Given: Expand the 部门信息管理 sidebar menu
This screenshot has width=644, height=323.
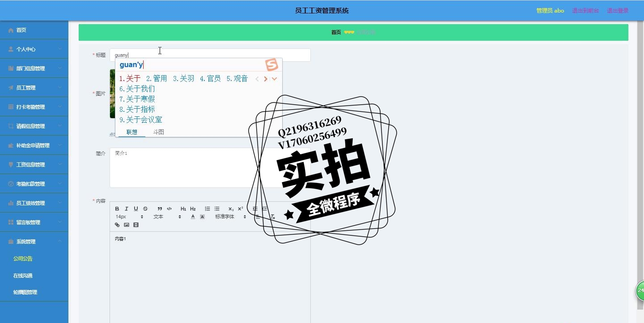Looking at the screenshot, I should 34,68.
